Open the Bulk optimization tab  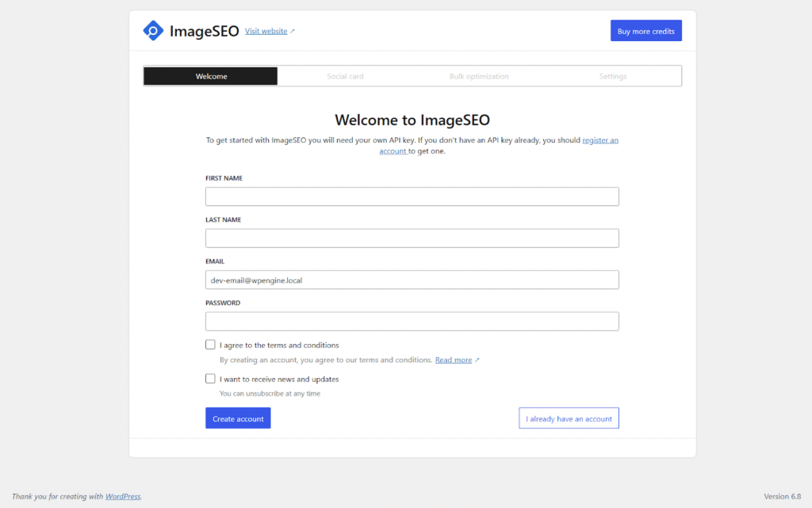pyautogui.click(x=479, y=76)
